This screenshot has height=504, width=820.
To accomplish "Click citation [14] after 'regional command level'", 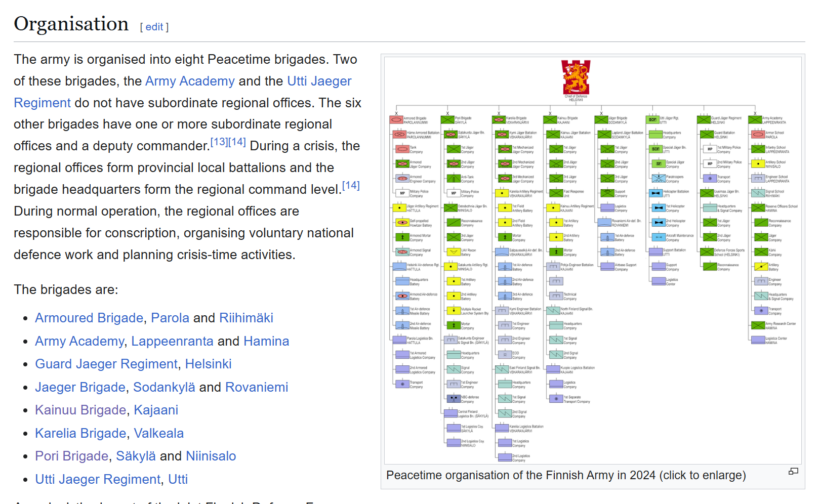I will [x=351, y=185].
